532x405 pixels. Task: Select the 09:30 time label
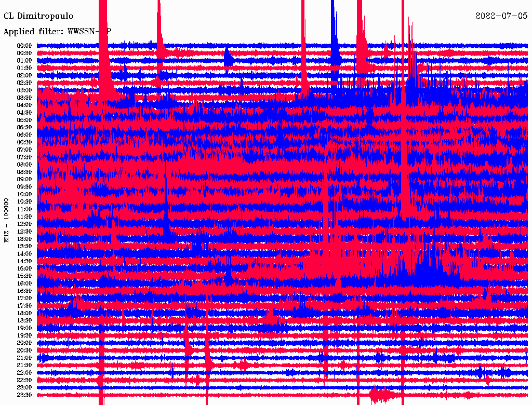24,187
